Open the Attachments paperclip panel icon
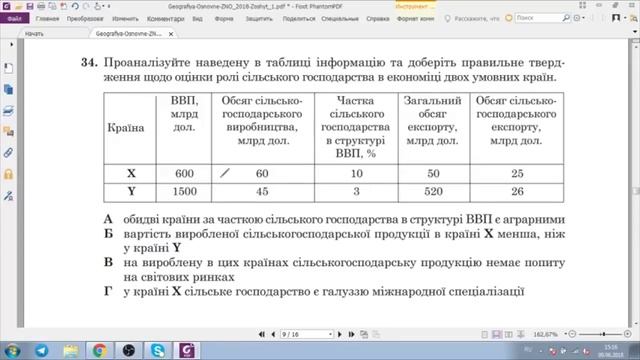 [x=8, y=153]
